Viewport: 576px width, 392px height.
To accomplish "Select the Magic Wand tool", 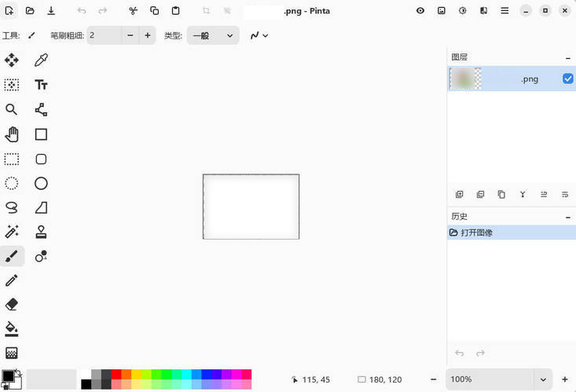I will (x=12, y=232).
